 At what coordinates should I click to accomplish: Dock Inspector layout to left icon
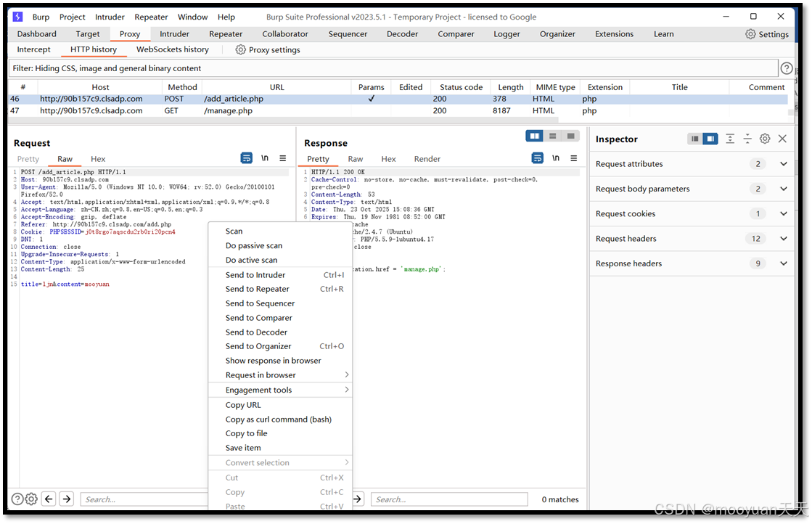point(695,139)
